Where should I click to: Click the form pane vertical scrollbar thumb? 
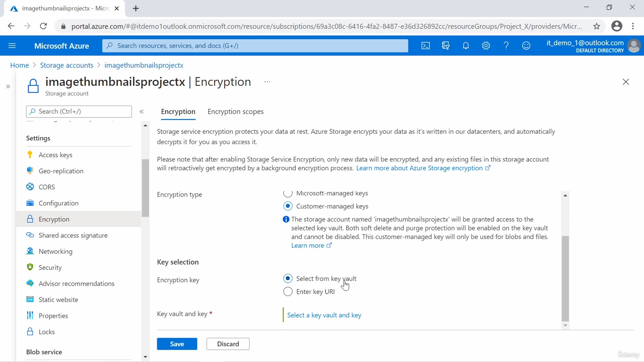[566, 278]
